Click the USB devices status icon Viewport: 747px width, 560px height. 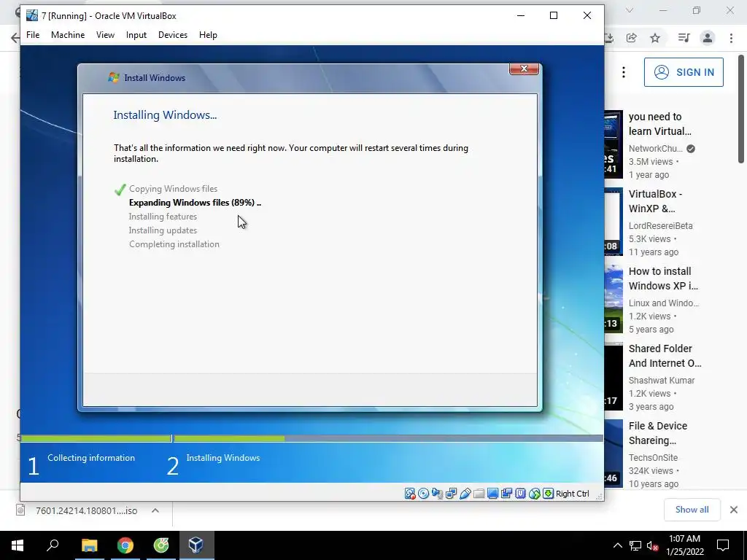pyautogui.click(x=465, y=494)
